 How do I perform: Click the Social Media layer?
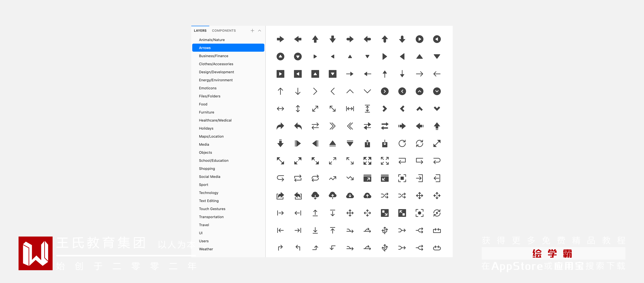(209, 176)
